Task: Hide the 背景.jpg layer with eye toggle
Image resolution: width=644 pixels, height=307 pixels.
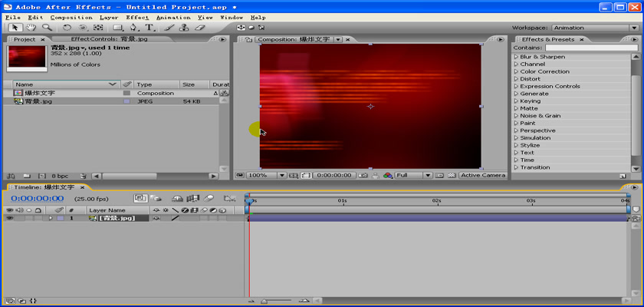Action: (x=10, y=218)
